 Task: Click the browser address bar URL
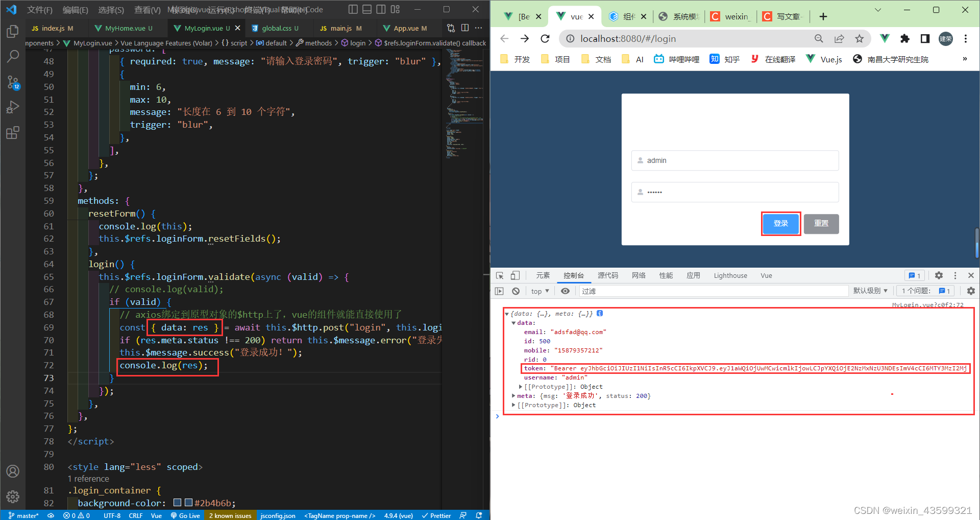[628, 39]
